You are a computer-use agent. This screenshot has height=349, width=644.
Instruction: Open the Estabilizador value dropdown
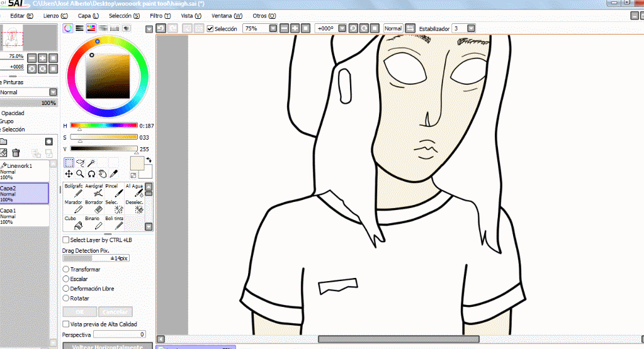click(x=471, y=28)
